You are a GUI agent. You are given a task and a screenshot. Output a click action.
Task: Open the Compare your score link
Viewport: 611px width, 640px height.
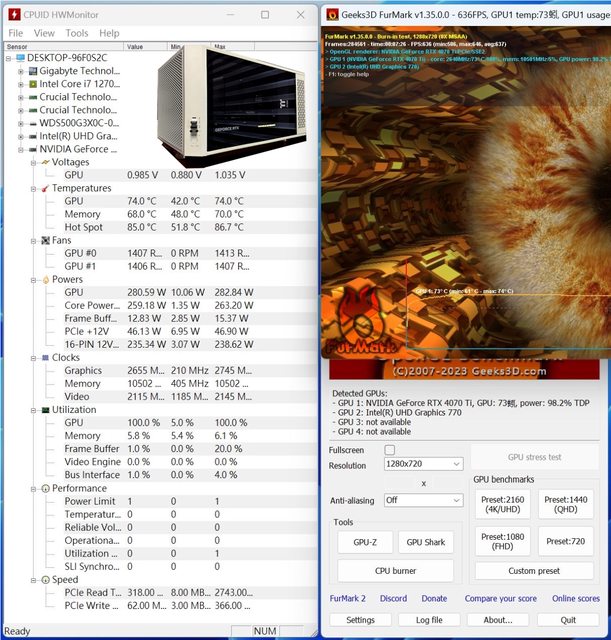(500, 599)
